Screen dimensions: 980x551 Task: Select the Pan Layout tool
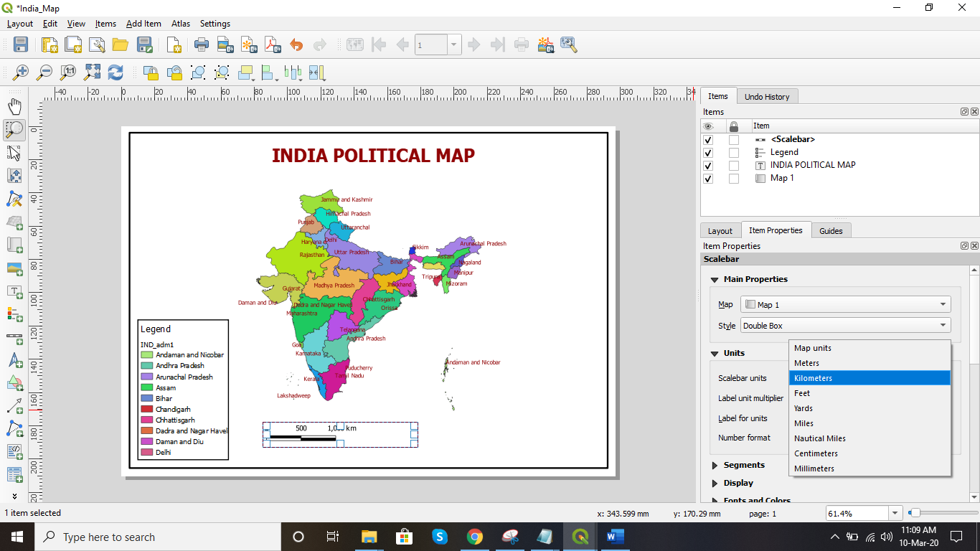14,107
